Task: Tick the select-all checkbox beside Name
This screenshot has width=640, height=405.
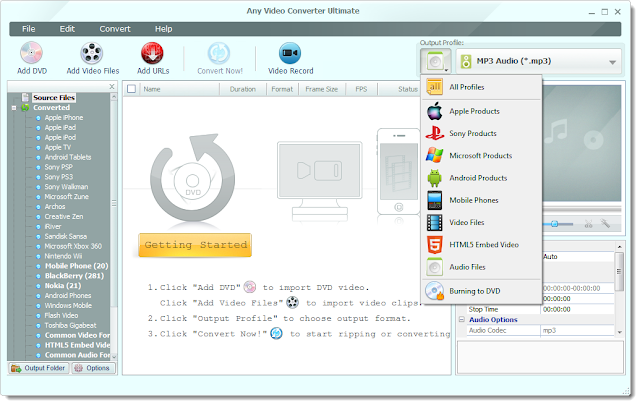Action: click(x=131, y=89)
